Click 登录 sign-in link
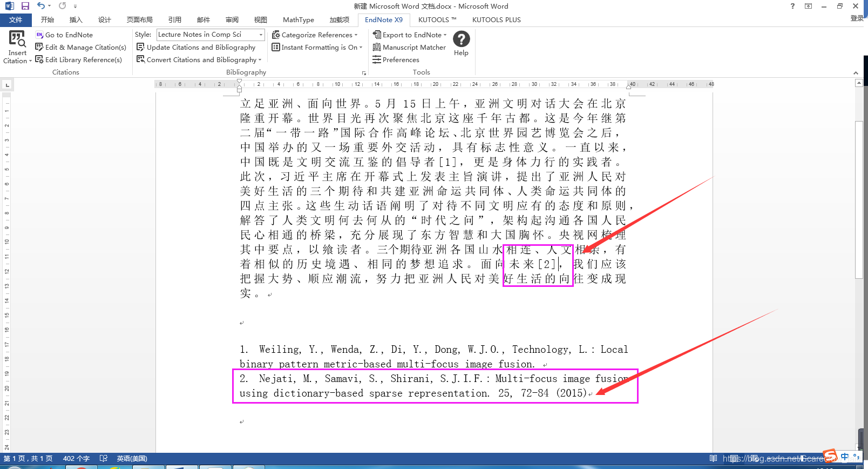This screenshot has width=868, height=469. tap(857, 18)
